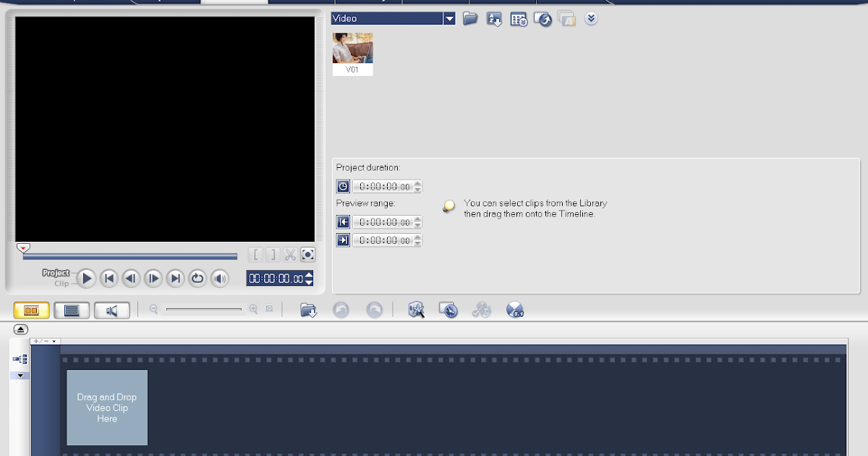Image resolution: width=868 pixels, height=456 pixels.
Task: Click the Redo icon above the timeline
Action: 375,310
